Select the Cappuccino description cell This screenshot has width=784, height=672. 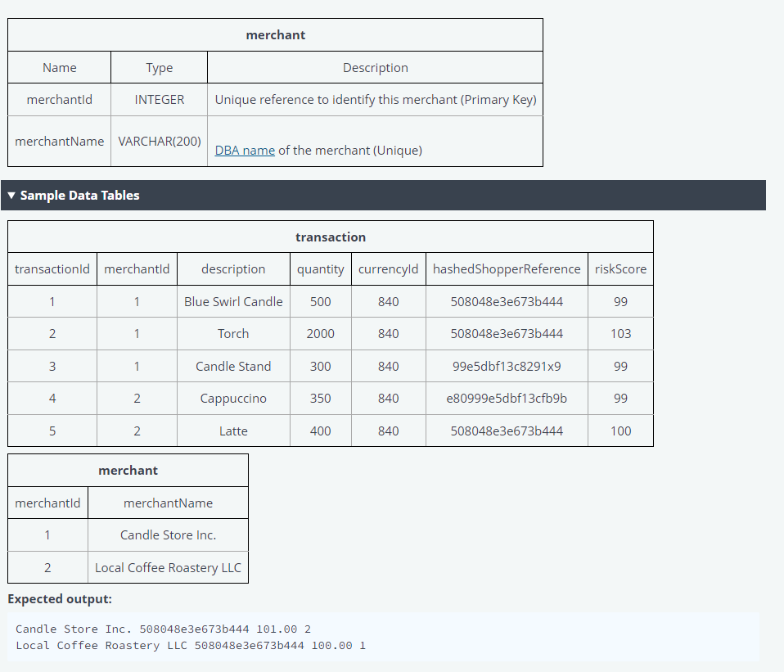[x=233, y=399]
